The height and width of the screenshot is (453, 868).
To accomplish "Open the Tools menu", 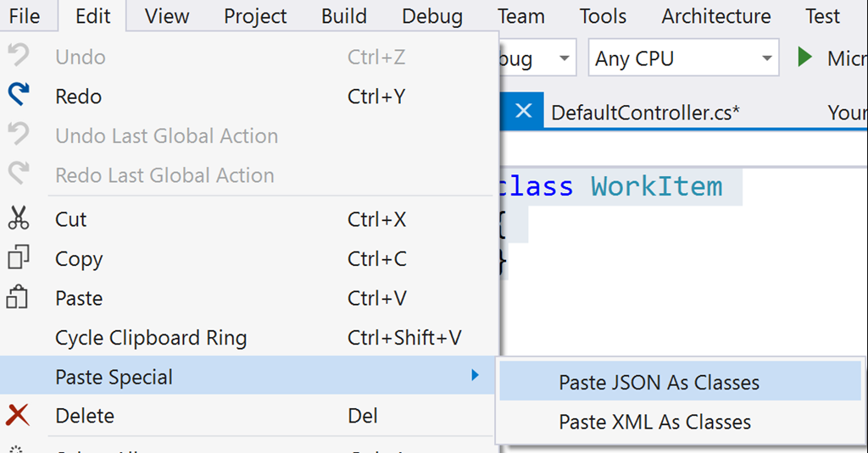I will tap(603, 16).
